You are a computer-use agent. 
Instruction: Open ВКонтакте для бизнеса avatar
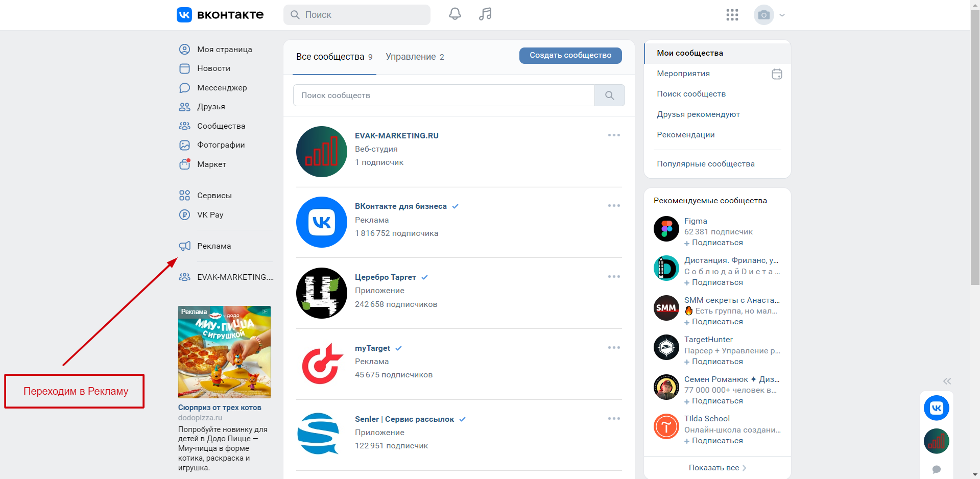[322, 222]
